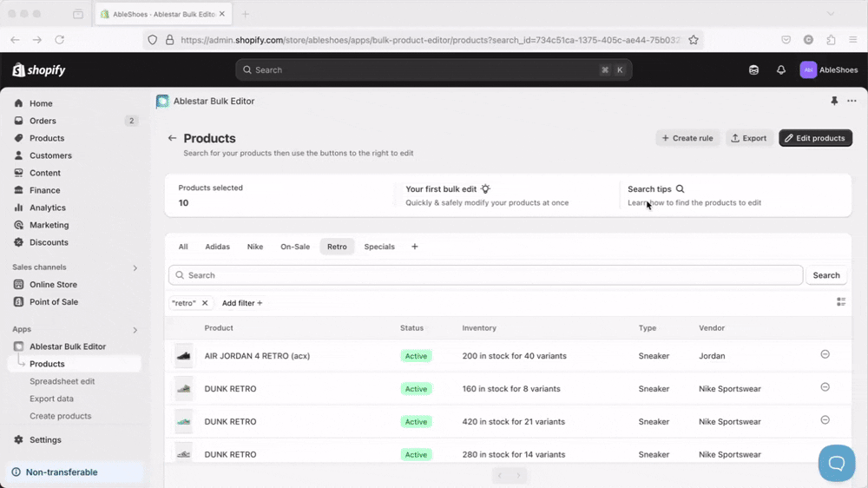Deselect DUNK RETRO with 21 variants
Screen dimensions: 868x488
(x=825, y=420)
